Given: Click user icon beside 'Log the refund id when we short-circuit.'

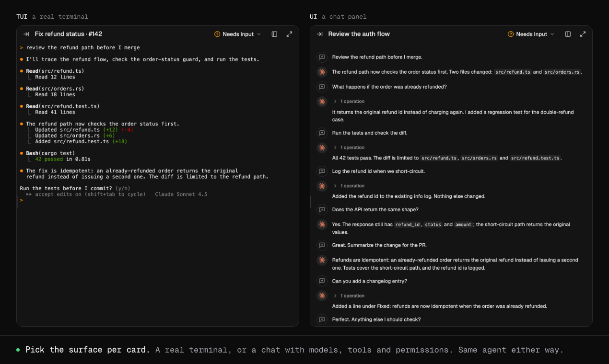Looking at the screenshot, I should (322, 171).
